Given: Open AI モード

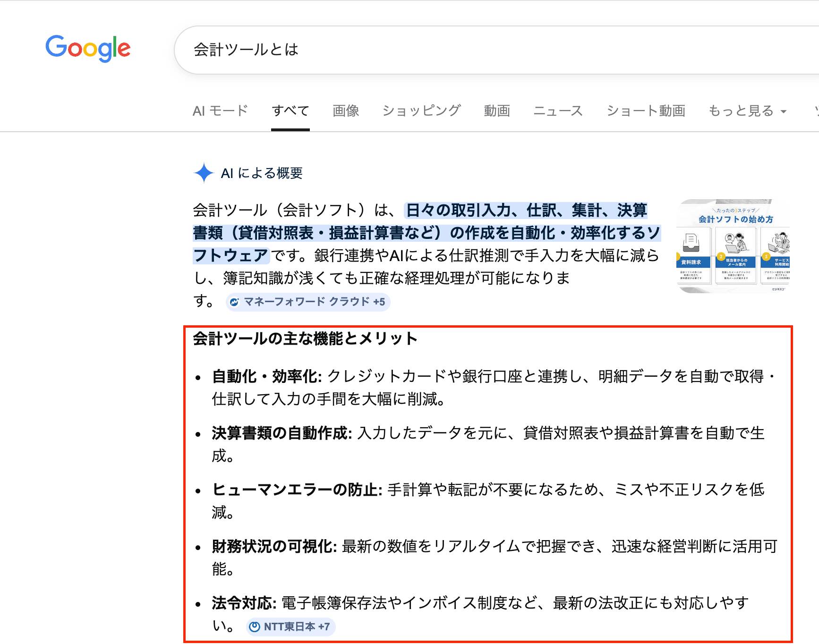Looking at the screenshot, I should tap(220, 111).
